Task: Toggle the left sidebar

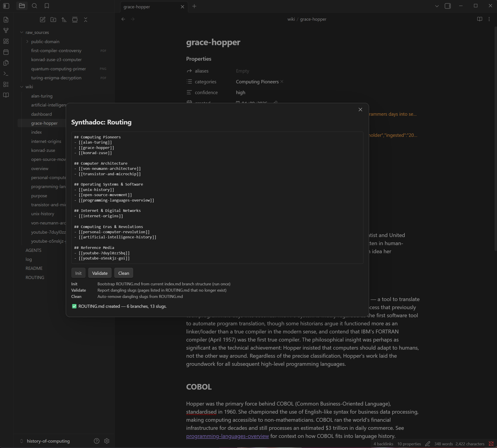Action: pos(6,6)
